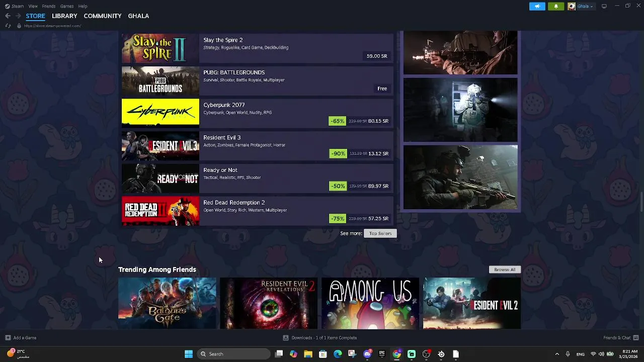Click the yellow Cyberpunk capsule image

160,114
